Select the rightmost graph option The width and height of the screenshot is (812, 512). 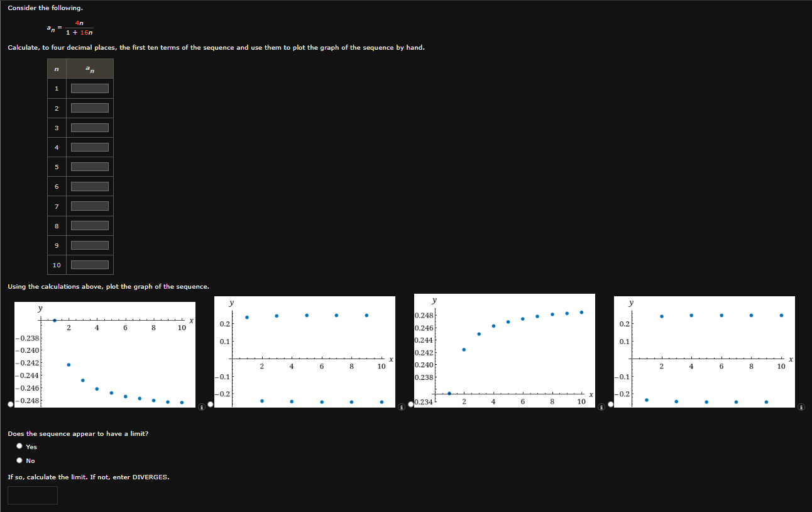[610, 404]
